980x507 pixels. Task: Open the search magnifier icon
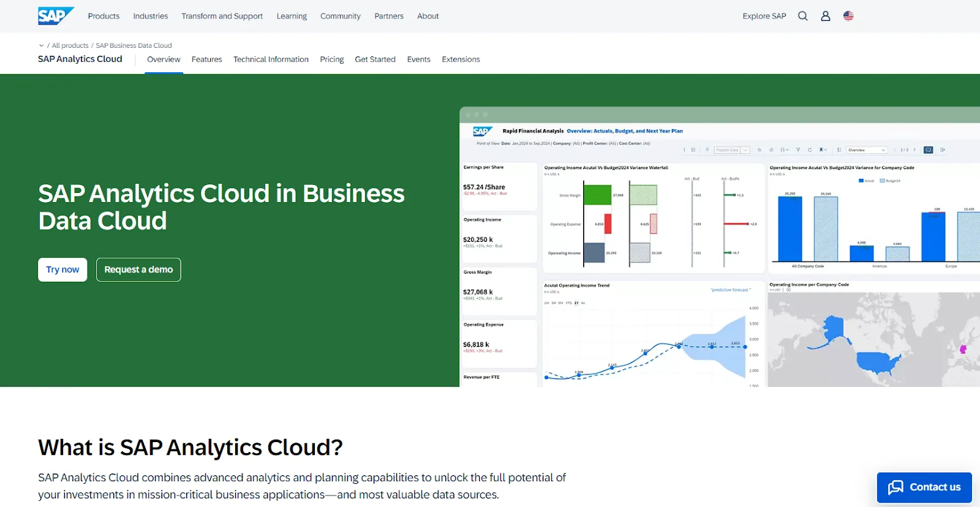[x=802, y=16]
